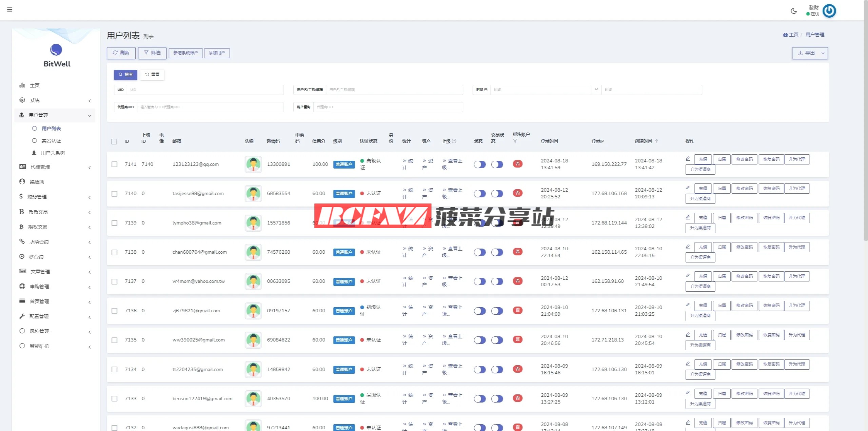Click avatar thumbnail of user 7140
The image size is (868, 431).
coord(253,194)
